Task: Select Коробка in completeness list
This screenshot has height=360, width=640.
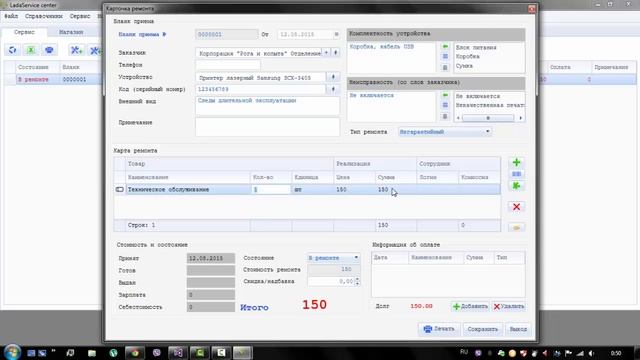Action: coord(468,57)
